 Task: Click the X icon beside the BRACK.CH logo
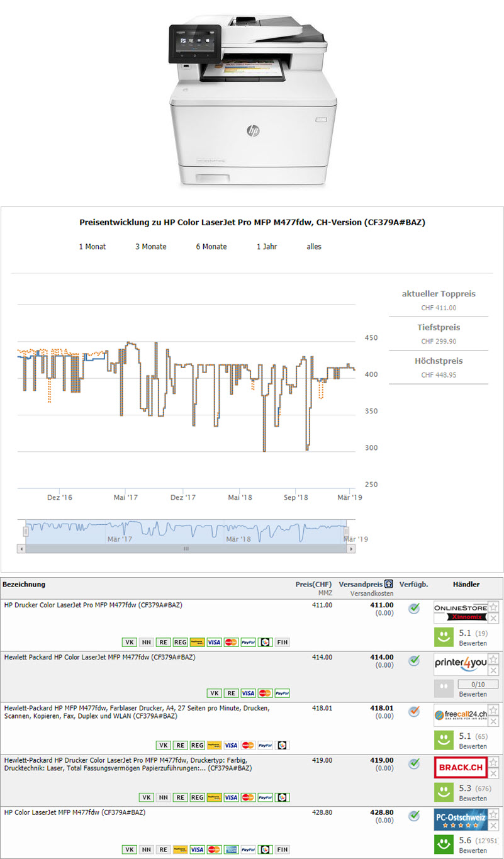click(x=494, y=773)
